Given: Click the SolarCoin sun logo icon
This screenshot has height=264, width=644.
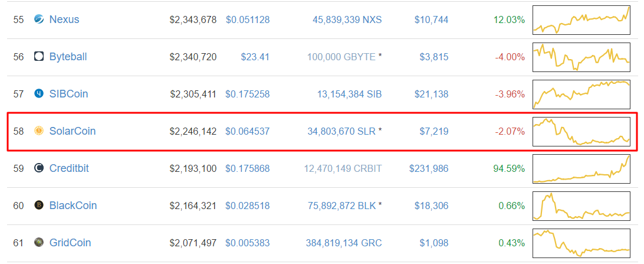Looking at the screenshot, I should [x=38, y=131].
